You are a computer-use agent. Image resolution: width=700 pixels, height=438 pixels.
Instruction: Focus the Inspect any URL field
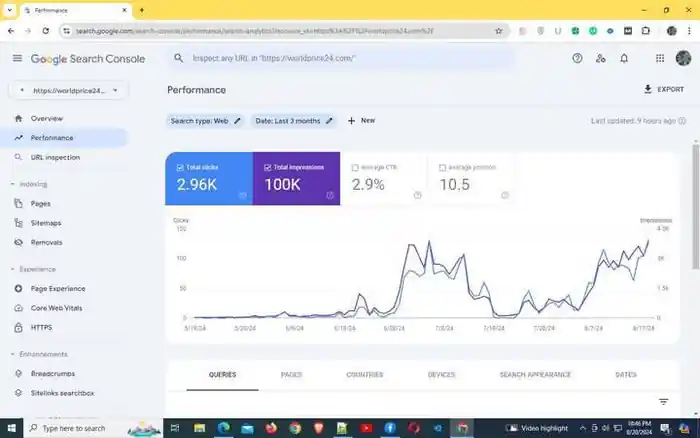pyautogui.click(x=341, y=58)
